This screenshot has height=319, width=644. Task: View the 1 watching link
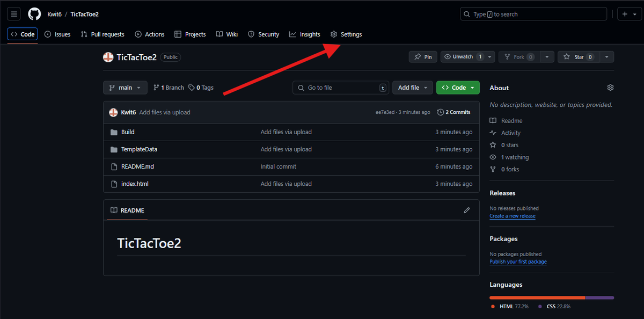click(x=509, y=157)
